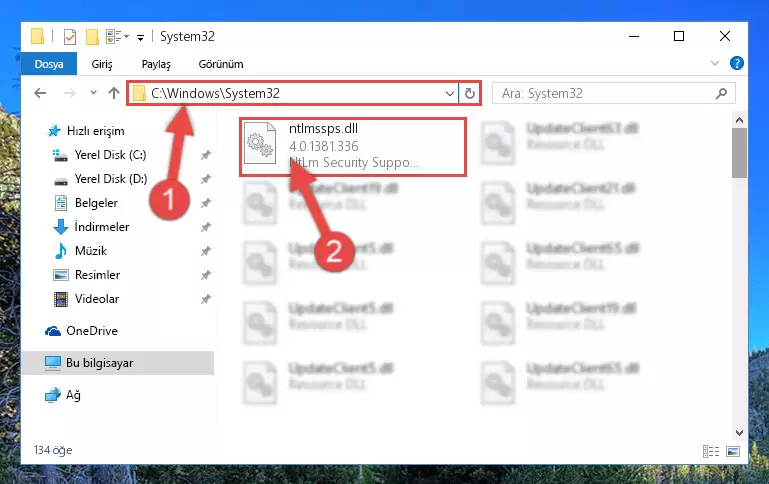This screenshot has height=484, width=769.
Task: Expand the ribbon chevron
Action: tap(715, 63)
